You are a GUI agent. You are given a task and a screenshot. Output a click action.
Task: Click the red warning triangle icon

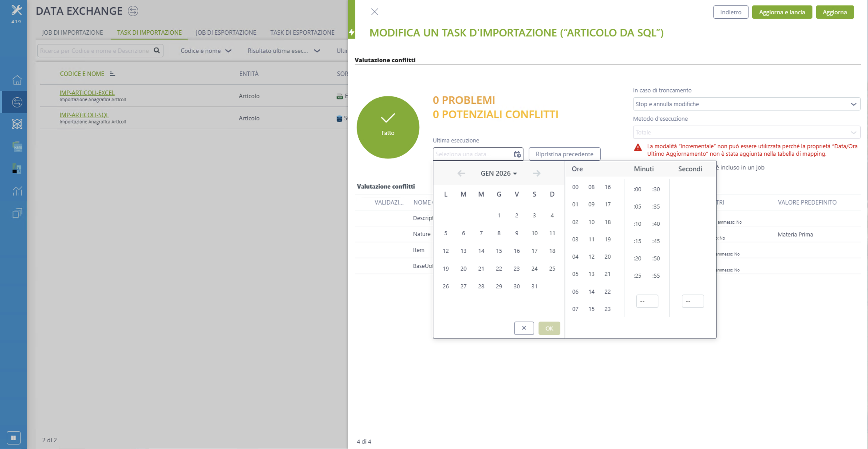(x=638, y=147)
